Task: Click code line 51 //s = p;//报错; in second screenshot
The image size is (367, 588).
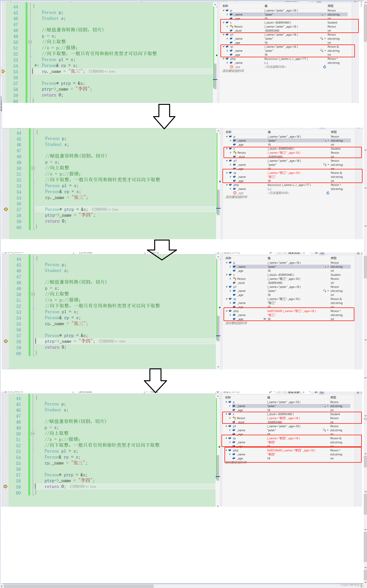Action: tap(63, 174)
